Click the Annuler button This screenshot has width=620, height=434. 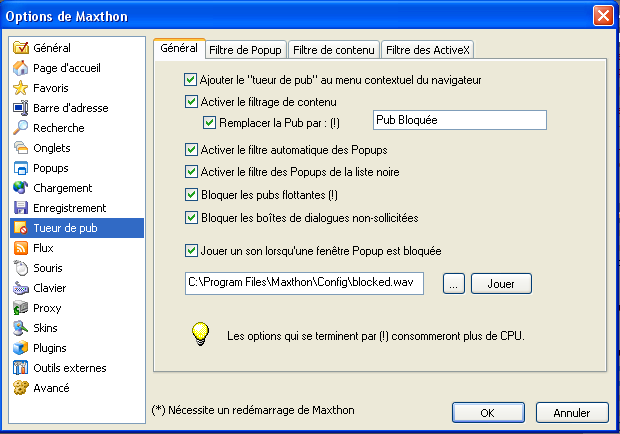click(572, 413)
